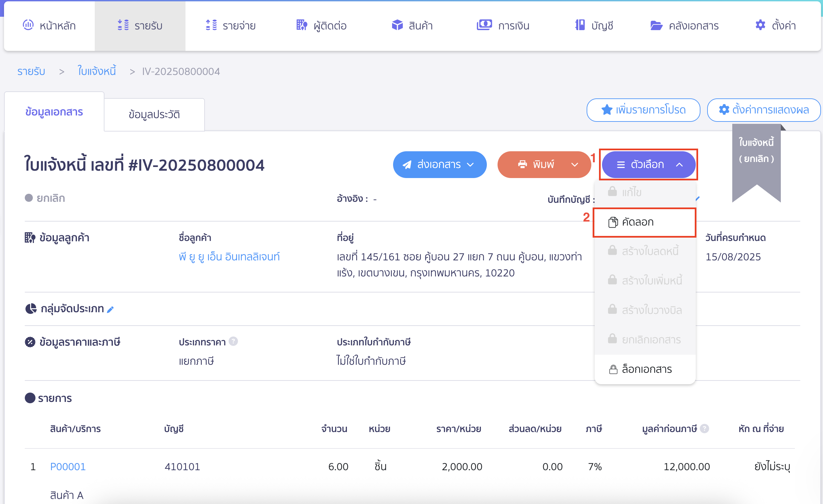Screen dimensions: 823x504
Task: Click the หน้าหลัก dashboard gauge icon
Action: pyautogui.click(x=28, y=25)
